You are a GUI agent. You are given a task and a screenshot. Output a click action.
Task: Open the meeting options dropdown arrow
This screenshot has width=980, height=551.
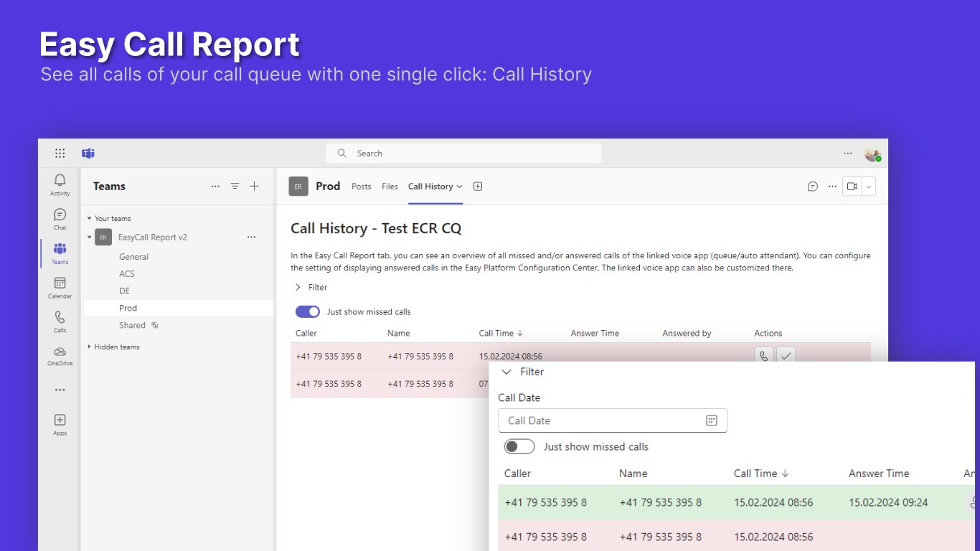tap(869, 187)
